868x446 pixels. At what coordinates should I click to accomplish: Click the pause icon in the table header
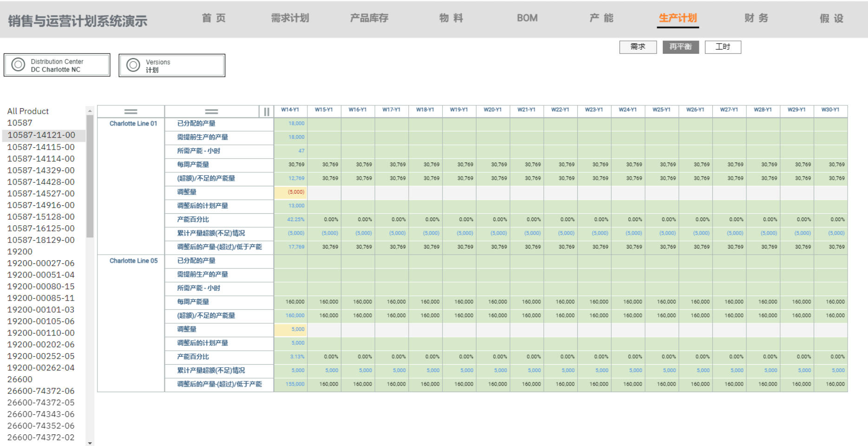click(x=266, y=111)
